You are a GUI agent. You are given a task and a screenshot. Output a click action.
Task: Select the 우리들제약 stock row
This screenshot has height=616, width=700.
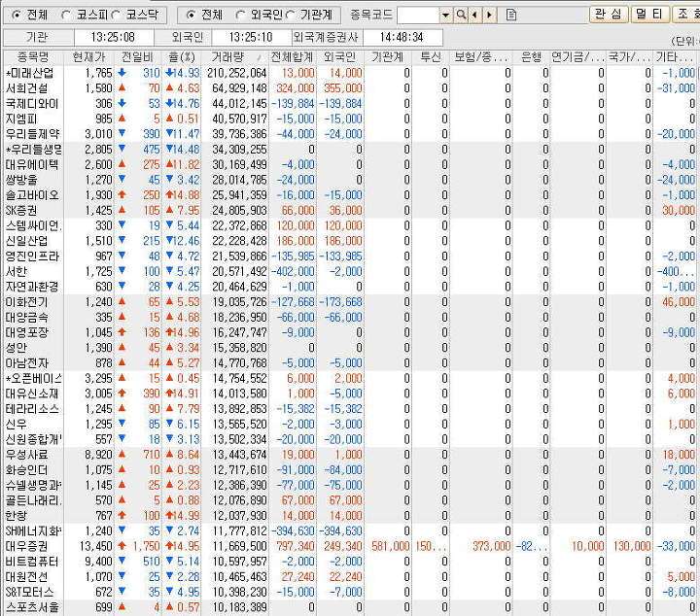[350, 134]
